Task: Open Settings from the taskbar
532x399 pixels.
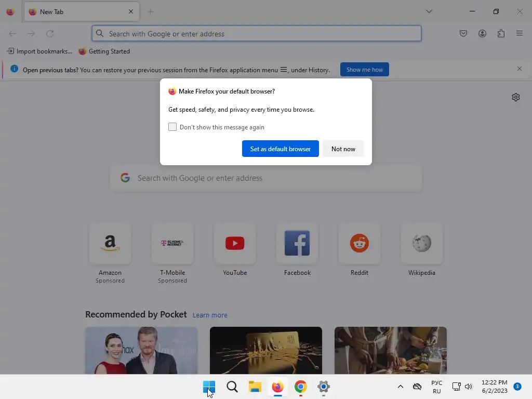Action: coord(324,387)
